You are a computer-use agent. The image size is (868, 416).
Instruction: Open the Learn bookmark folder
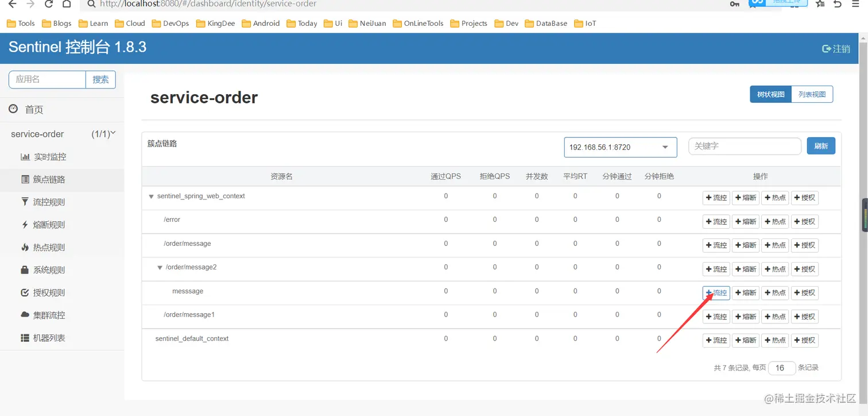coord(93,24)
